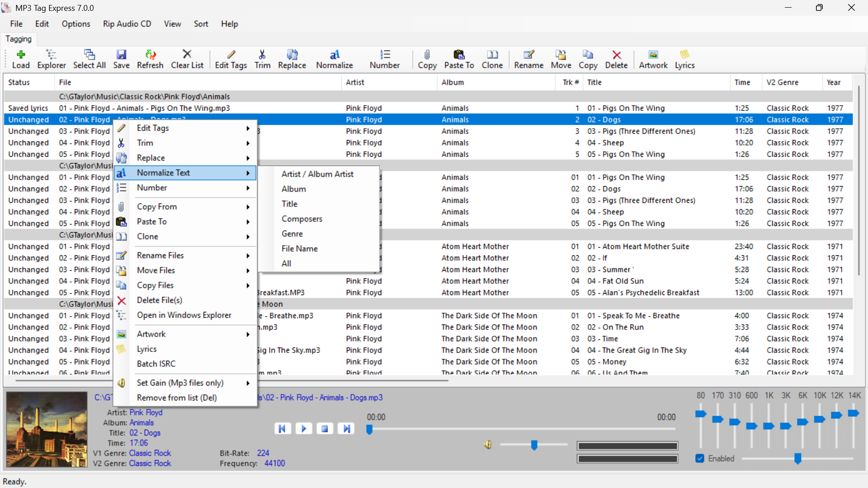
Task: Skip to the previous track
Action: point(282,428)
